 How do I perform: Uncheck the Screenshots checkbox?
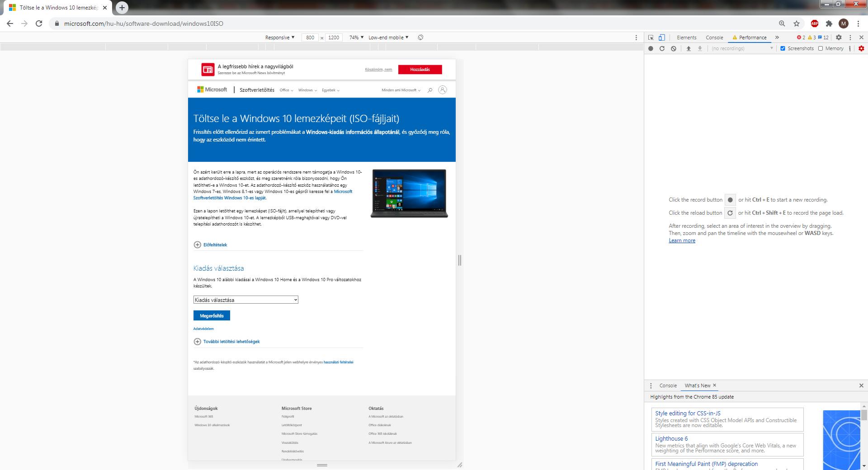point(783,48)
